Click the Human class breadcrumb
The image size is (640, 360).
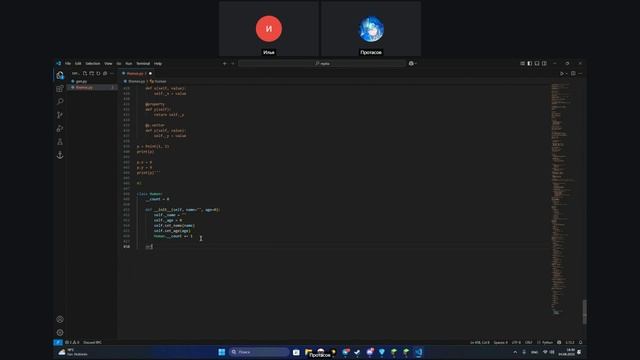[158, 81]
